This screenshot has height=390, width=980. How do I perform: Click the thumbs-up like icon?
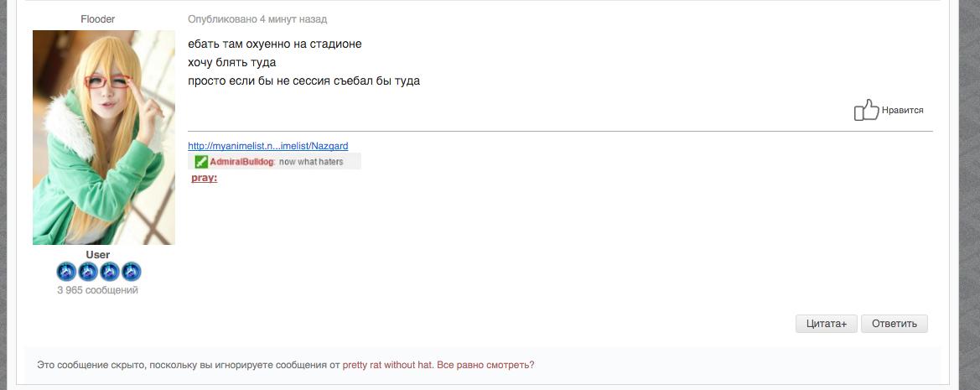[866, 110]
